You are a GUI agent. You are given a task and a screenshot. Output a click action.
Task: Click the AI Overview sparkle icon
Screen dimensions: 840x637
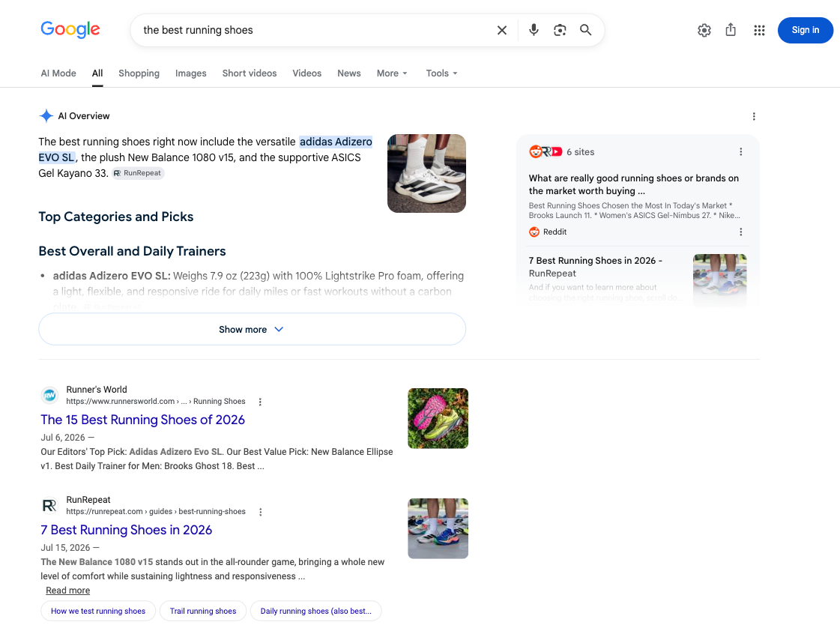[x=46, y=115]
